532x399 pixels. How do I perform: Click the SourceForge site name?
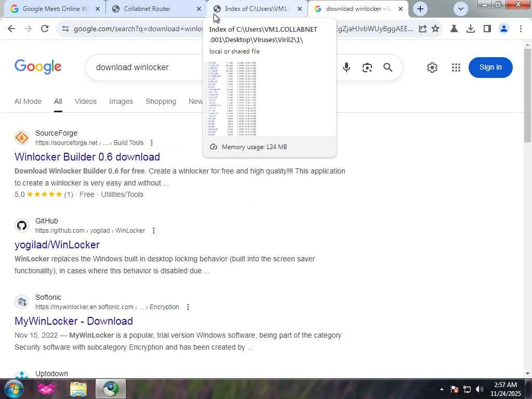pyautogui.click(x=56, y=133)
